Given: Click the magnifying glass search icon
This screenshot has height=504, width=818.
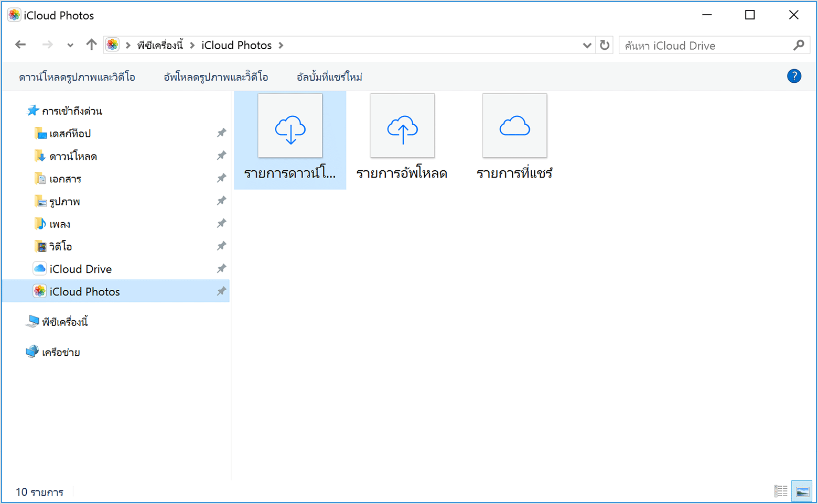Looking at the screenshot, I should 799,46.
